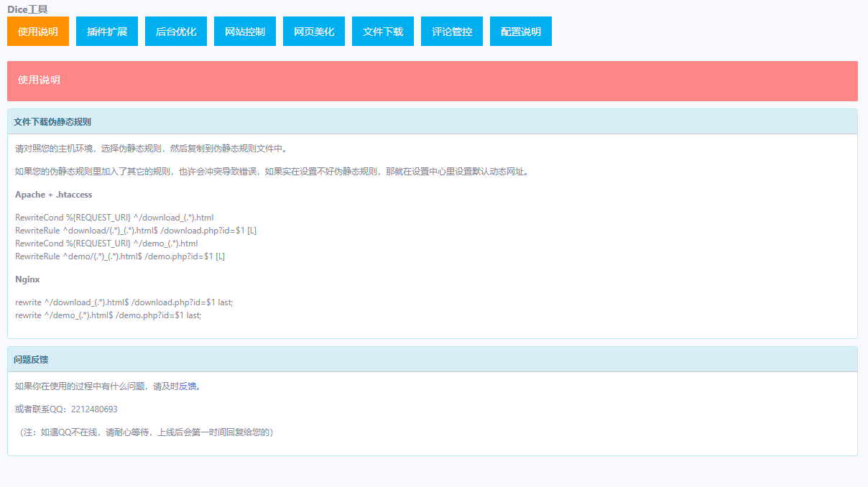Click the pink 使用说明 banner heading
This screenshot has width=868, height=487.
[x=433, y=80]
